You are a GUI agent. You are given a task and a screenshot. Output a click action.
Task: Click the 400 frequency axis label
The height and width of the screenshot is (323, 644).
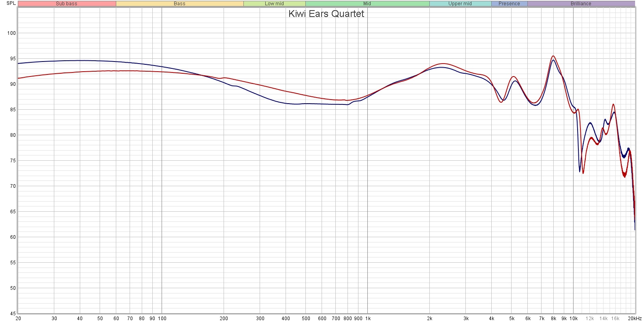coord(286,319)
